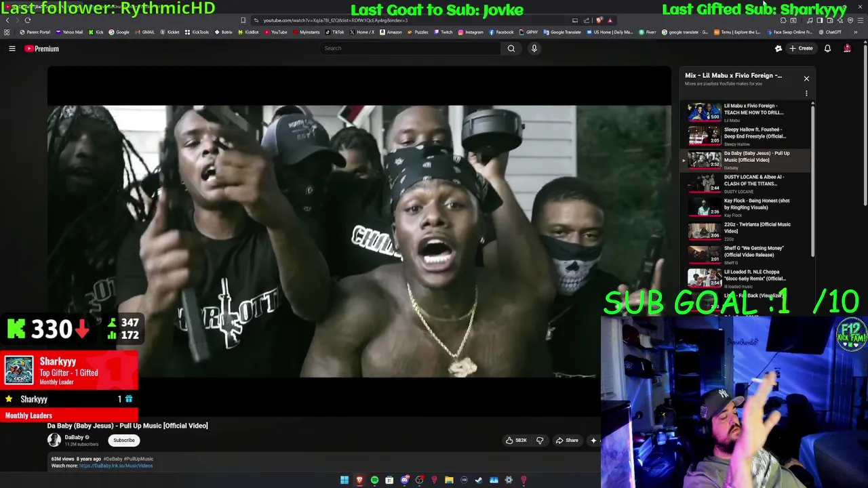
Task: Play Lil Loaded 6locc 6a6y Remix
Action: (x=745, y=279)
